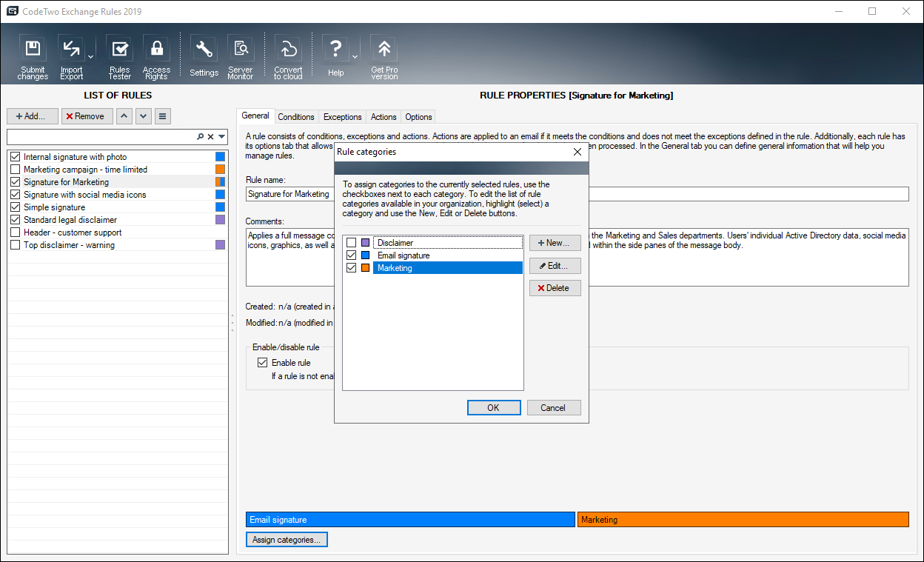Click the search magnifier icon in rules filter
Screen dimensions: 924x562
tap(200, 137)
